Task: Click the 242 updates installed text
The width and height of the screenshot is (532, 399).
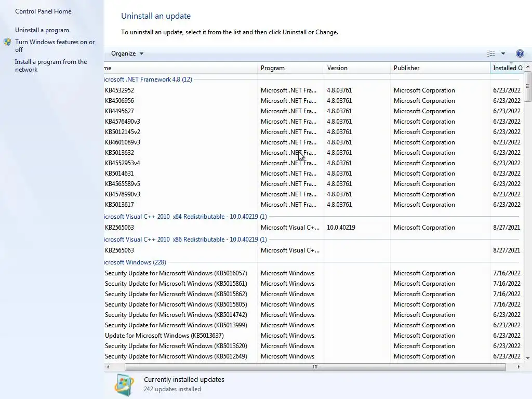Action: click(x=172, y=389)
